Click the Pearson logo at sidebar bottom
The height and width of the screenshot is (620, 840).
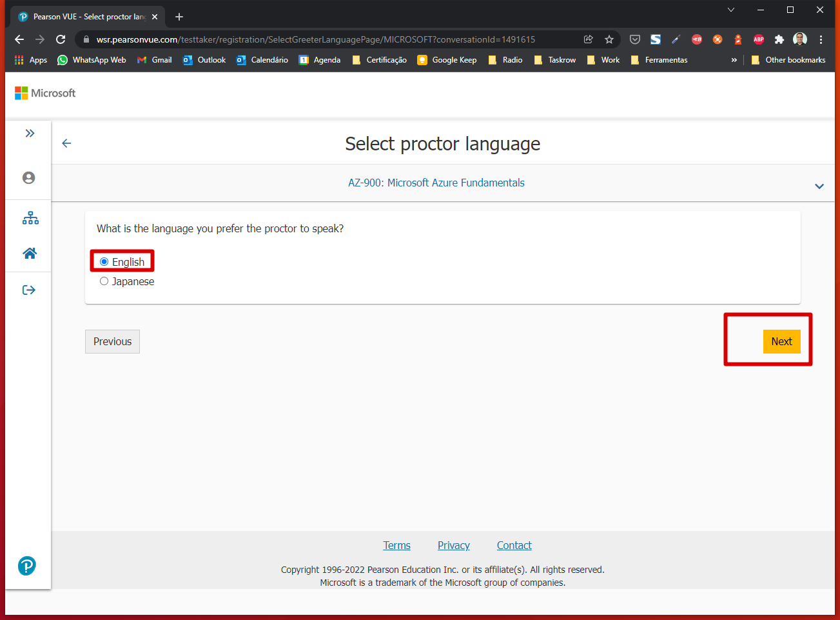coord(27,566)
